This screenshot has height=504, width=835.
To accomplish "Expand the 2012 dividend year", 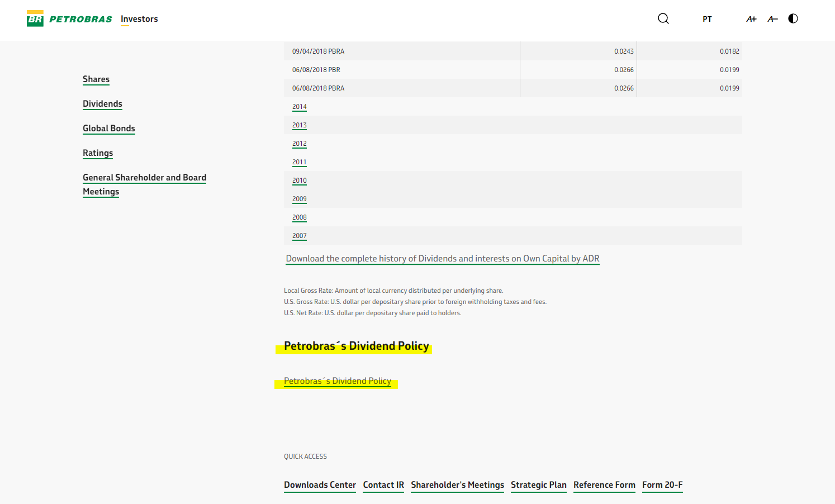I will point(300,144).
